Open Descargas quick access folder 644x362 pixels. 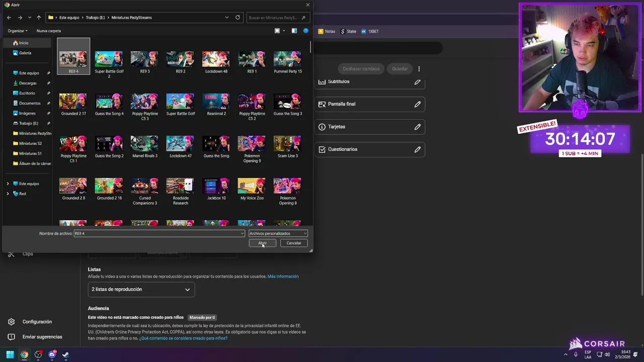click(28, 83)
